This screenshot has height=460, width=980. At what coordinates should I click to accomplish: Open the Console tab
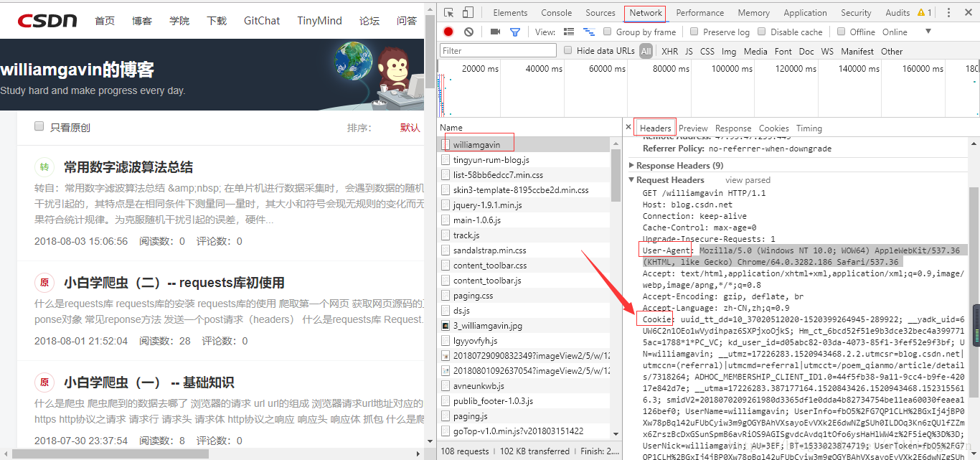pyautogui.click(x=557, y=13)
